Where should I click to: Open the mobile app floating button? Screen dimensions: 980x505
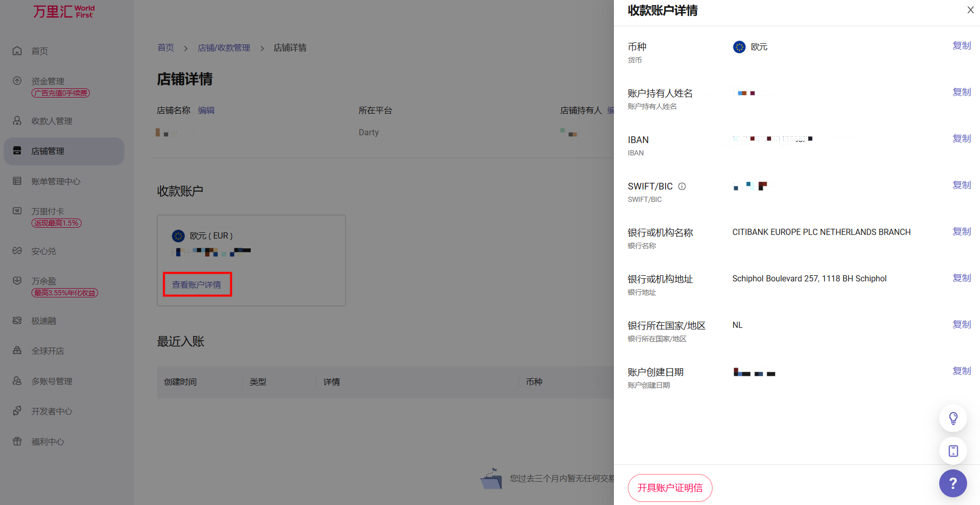pyautogui.click(x=953, y=451)
